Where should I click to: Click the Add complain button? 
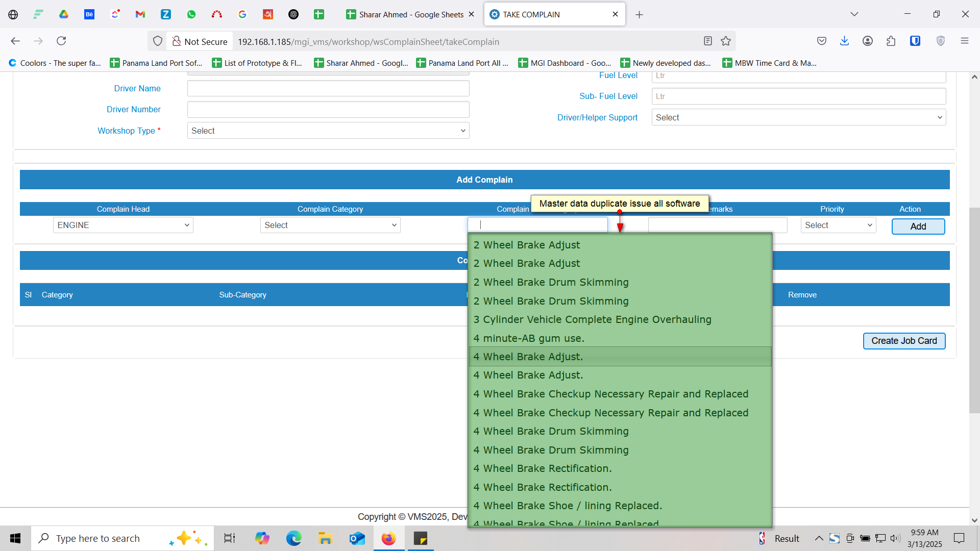pos(918,226)
